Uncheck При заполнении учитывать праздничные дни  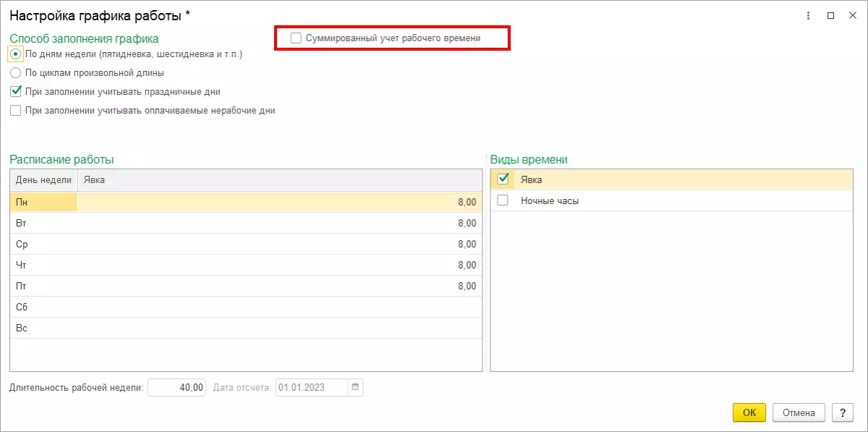[15, 92]
